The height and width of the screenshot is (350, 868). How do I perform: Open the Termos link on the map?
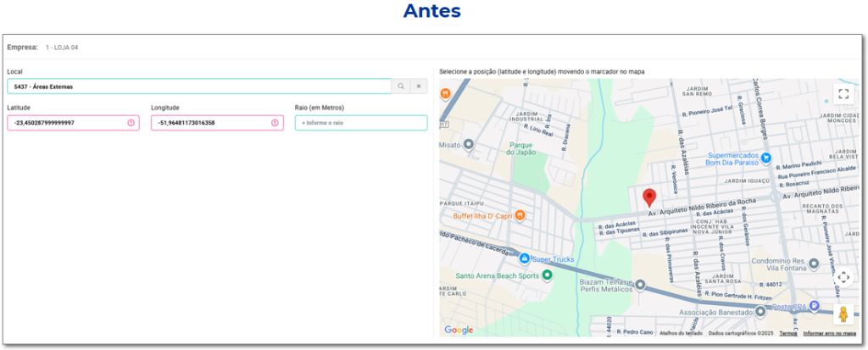[x=788, y=334]
